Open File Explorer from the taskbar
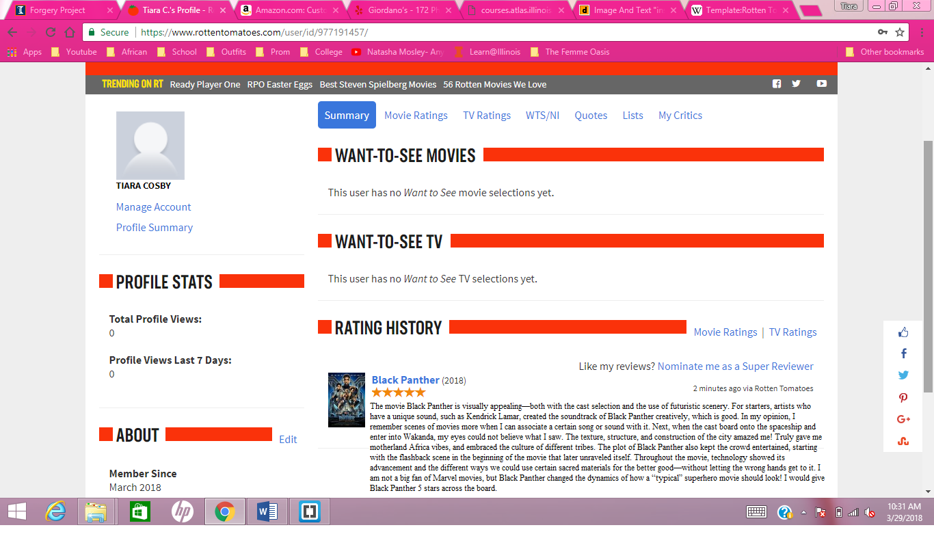 tap(96, 511)
